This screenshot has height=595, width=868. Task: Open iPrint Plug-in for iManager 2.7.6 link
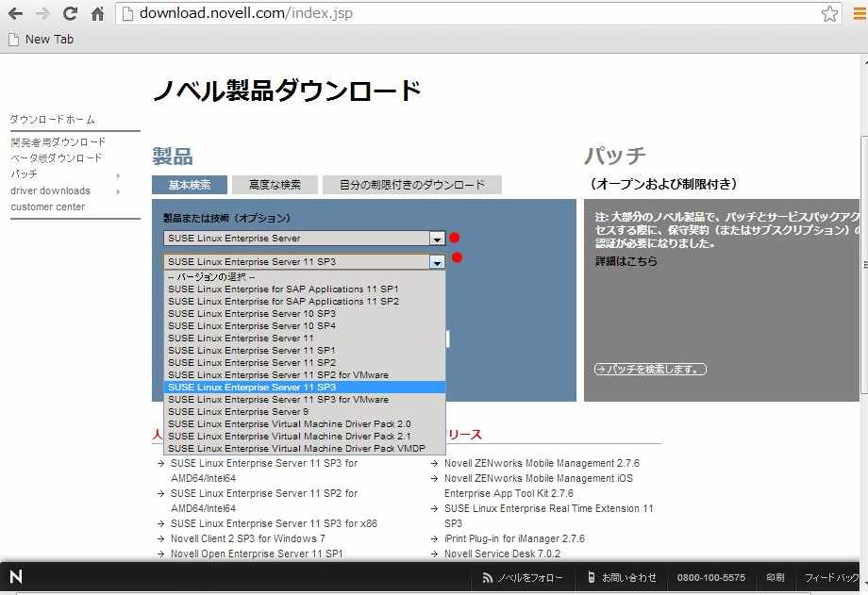[514, 538]
